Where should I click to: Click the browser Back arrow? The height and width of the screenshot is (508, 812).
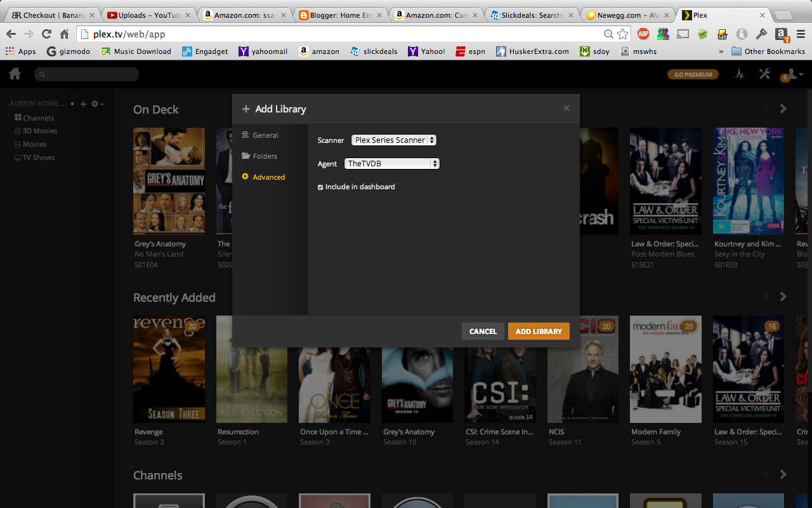tap(11, 34)
